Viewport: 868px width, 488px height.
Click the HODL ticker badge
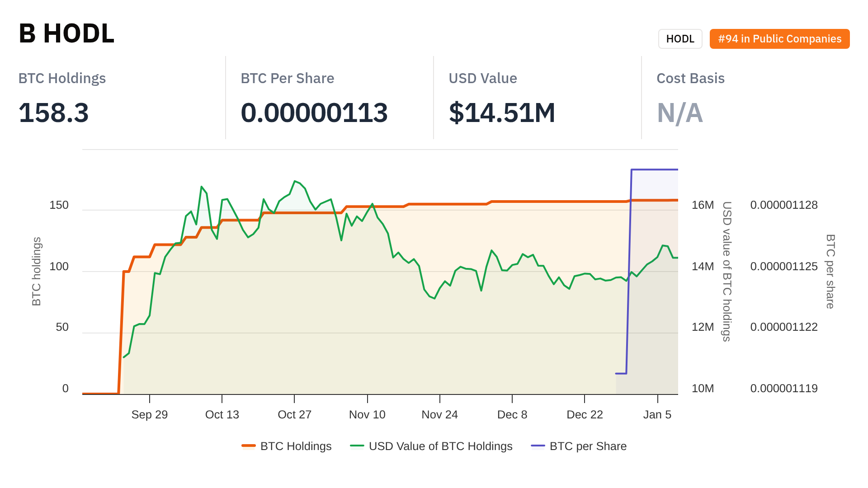click(x=680, y=39)
